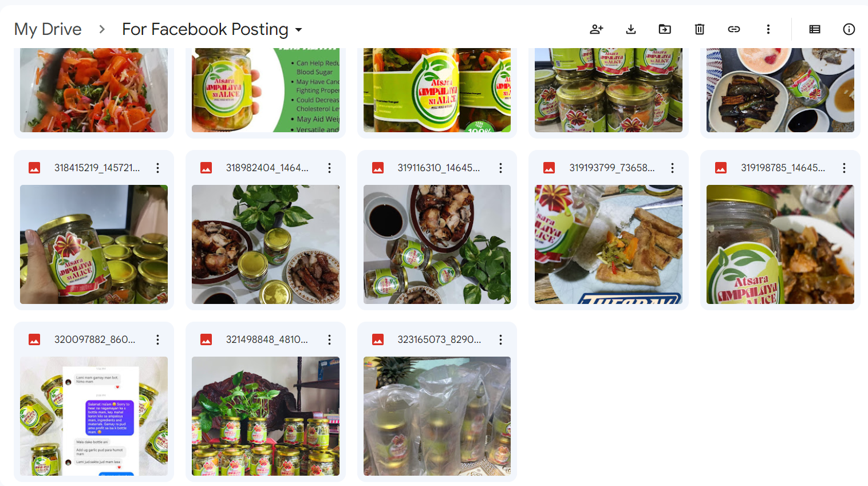868x486 pixels.
Task: Select the 318982404_1464 image file
Action: pos(266,230)
